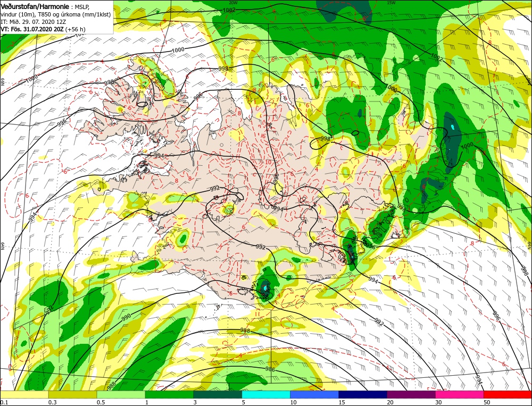Select the magenta 30–50 legend swatch
Screen dimensions: 532x406
460,394
